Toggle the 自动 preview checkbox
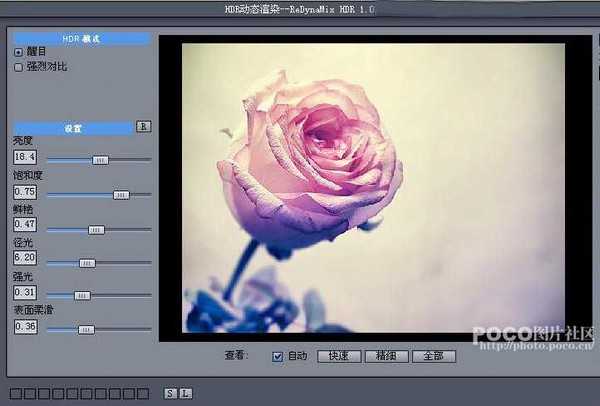 (x=278, y=356)
